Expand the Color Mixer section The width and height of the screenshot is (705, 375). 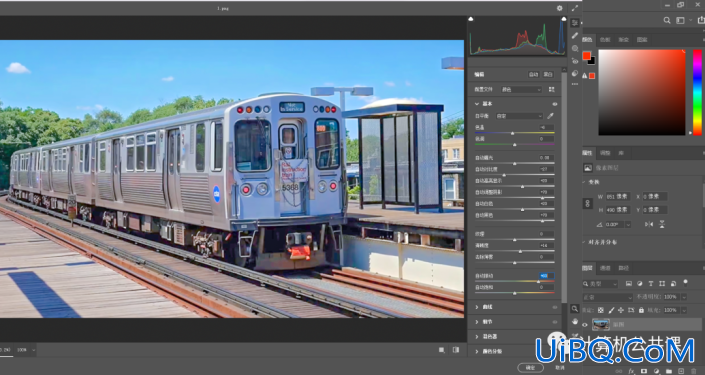[477, 336]
